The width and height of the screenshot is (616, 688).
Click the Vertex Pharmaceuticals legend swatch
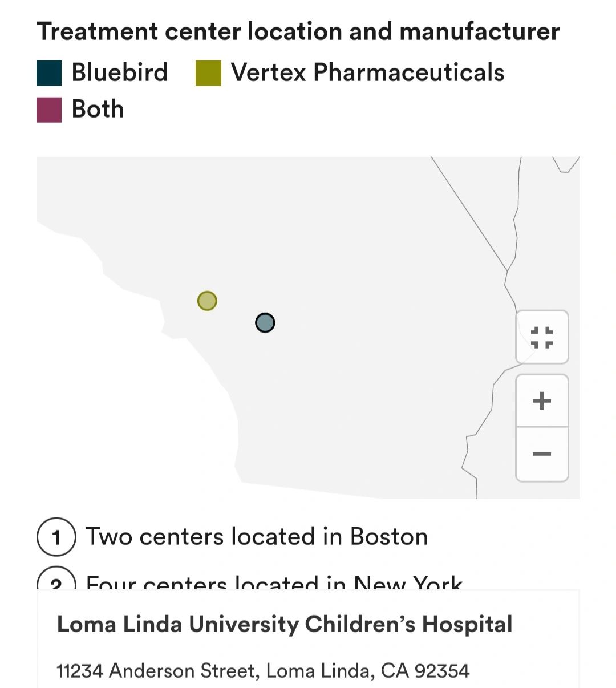(x=208, y=73)
